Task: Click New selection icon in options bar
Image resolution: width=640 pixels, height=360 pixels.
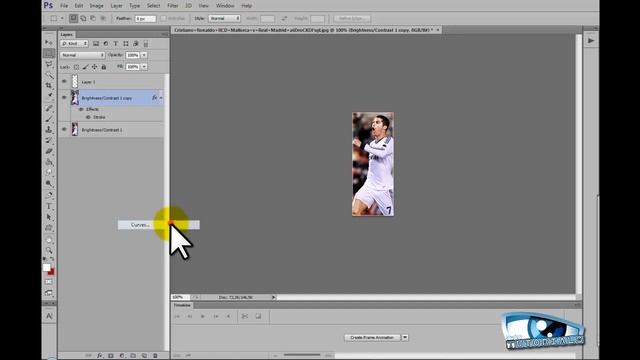Action: [73, 18]
